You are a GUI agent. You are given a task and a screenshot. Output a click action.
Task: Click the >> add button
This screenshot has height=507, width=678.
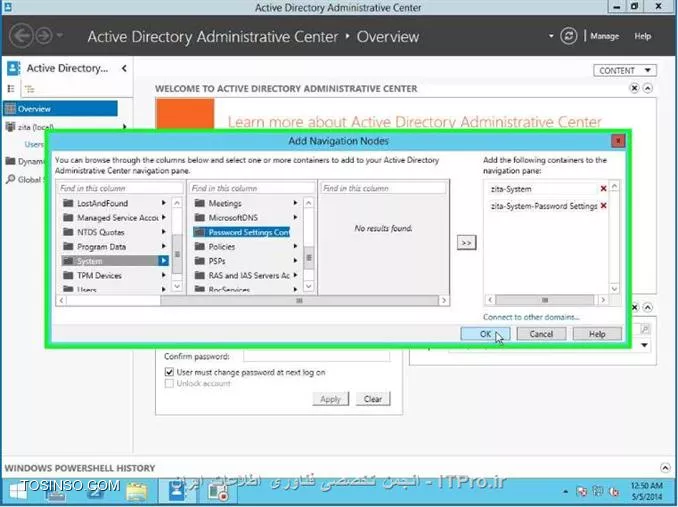pyautogui.click(x=467, y=243)
